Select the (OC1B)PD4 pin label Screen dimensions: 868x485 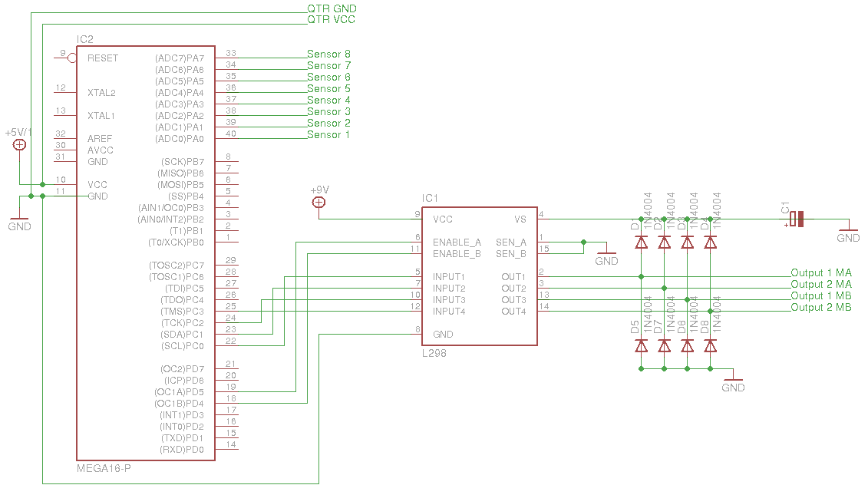[179, 404]
